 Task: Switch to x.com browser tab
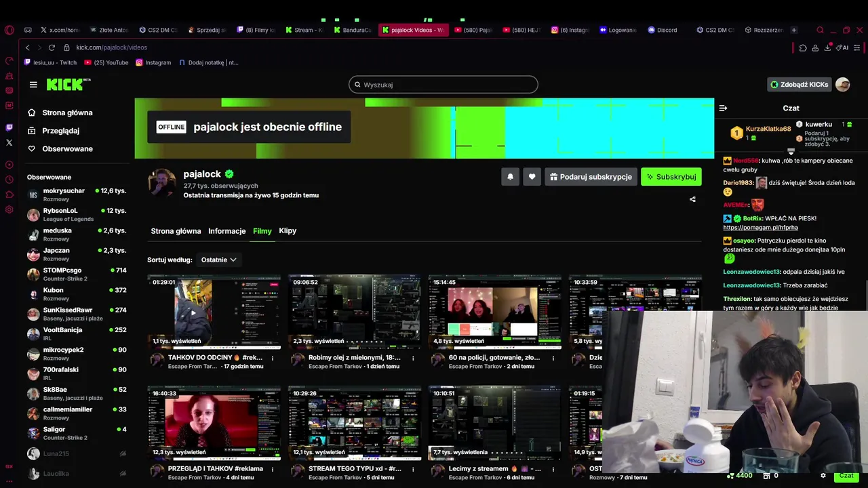[x=59, y=30]
